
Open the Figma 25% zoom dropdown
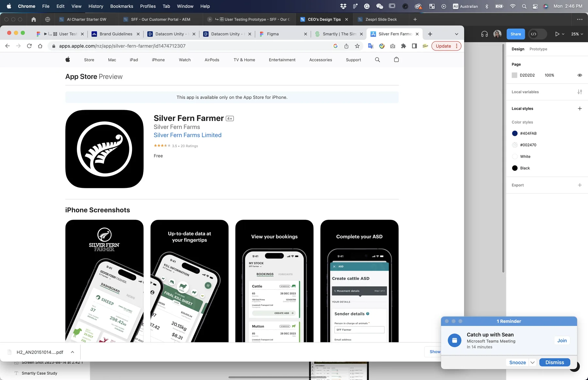click(577, 34)
